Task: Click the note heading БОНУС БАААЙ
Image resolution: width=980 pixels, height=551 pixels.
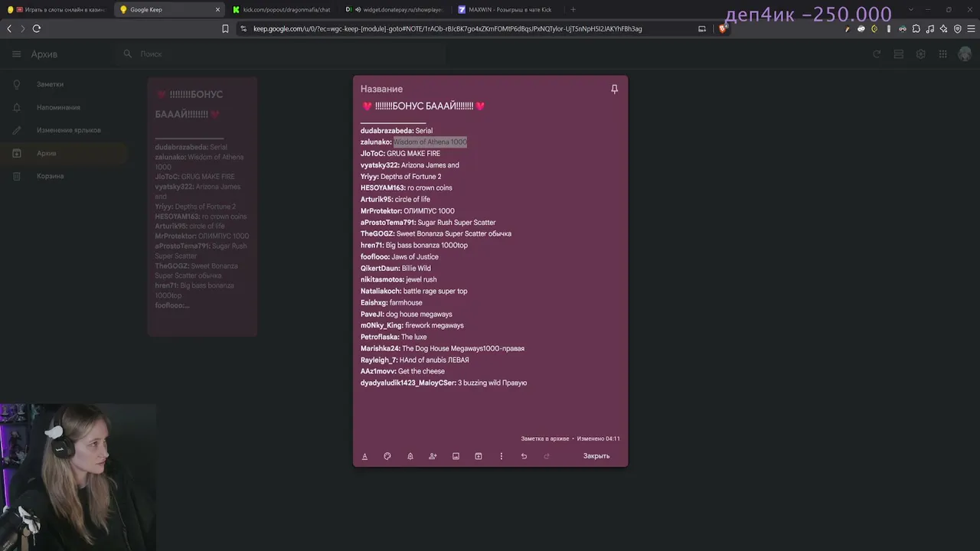Action: 423,106
